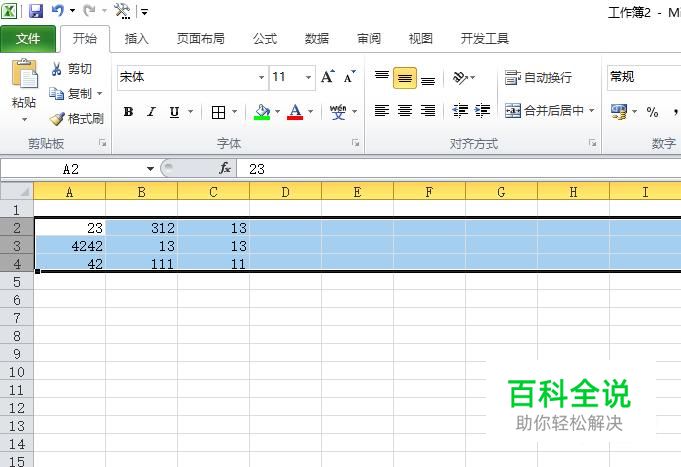Toggle Bold formatting
681x467 pixels.
(x=128, y=112)
